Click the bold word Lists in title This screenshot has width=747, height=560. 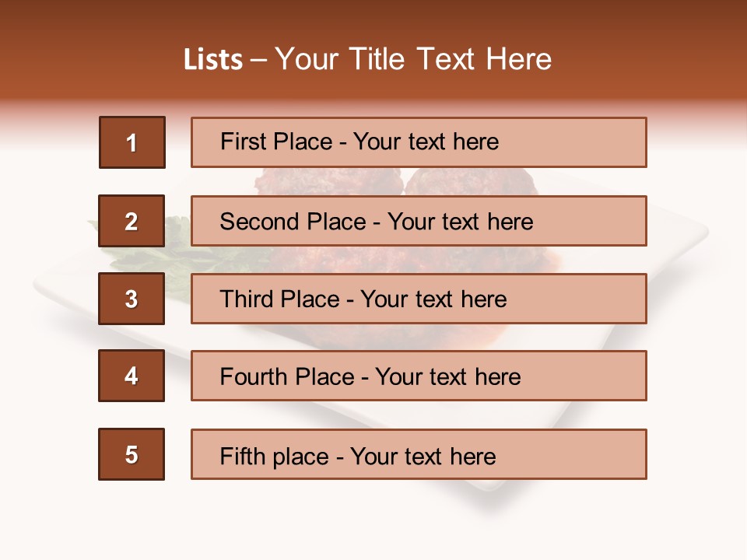pyautogui.click(x=213, y=60)
